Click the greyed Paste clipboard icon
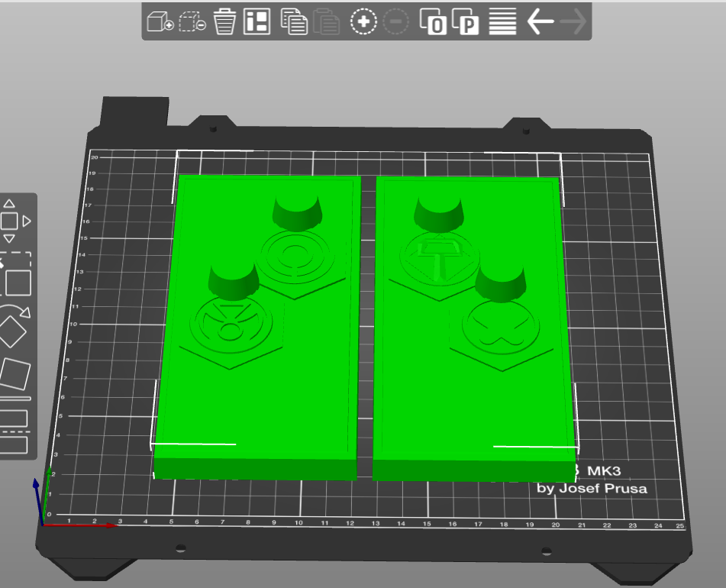726x588 pixels. click(327, 21)
